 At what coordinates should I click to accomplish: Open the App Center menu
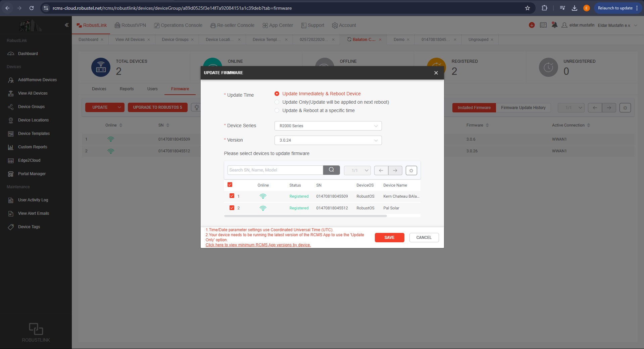click(278, 25)
